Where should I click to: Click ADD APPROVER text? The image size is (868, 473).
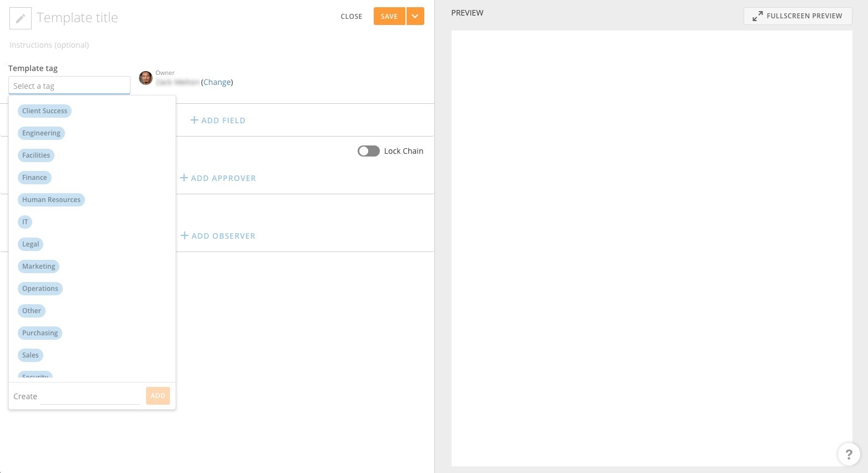point(223,178)
